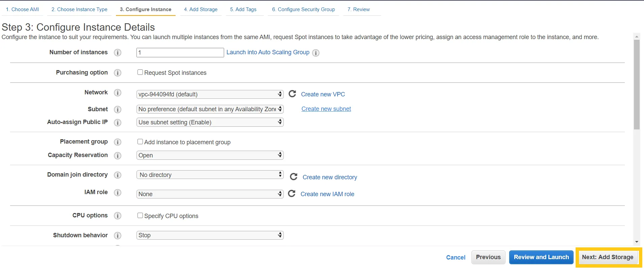The image size is (644, 273).
Task: Select the Configure Instance tab
Action: click(146, 9)
